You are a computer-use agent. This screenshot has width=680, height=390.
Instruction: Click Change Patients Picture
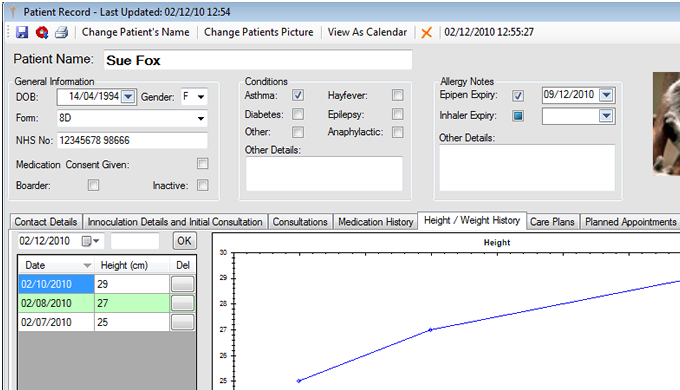pyautogui.click(x=258, y=32)
